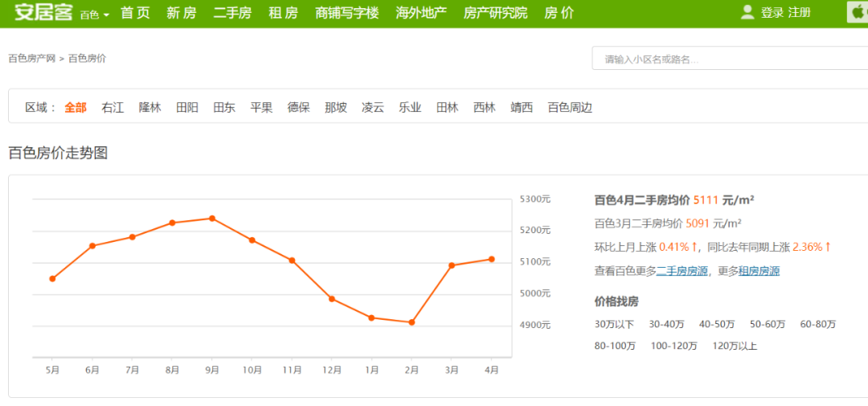Select the 平果 region filter

tap(261, 108)
